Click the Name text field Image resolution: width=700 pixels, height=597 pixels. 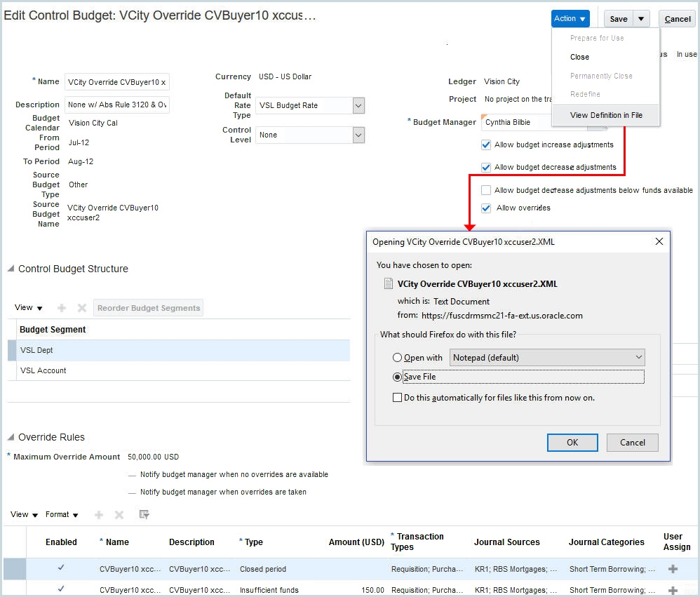coord(117,83)
